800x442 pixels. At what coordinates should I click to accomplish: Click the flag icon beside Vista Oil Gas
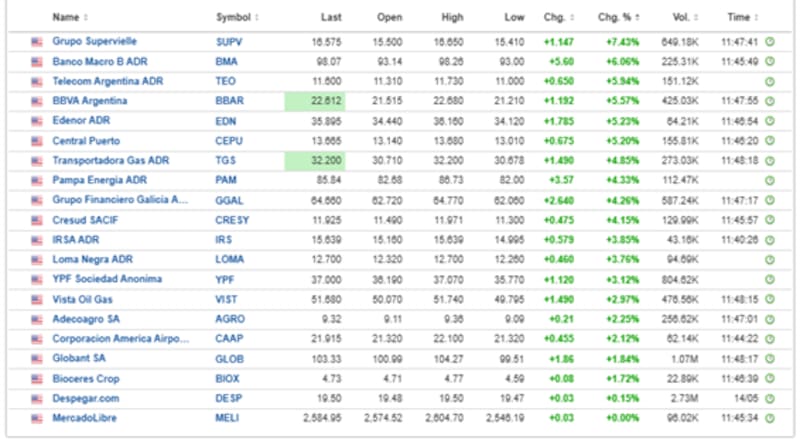click(x=37, y=299)
